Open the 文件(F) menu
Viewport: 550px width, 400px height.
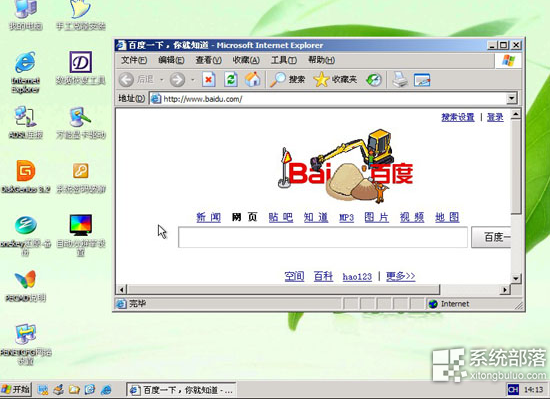pos(134,60)
